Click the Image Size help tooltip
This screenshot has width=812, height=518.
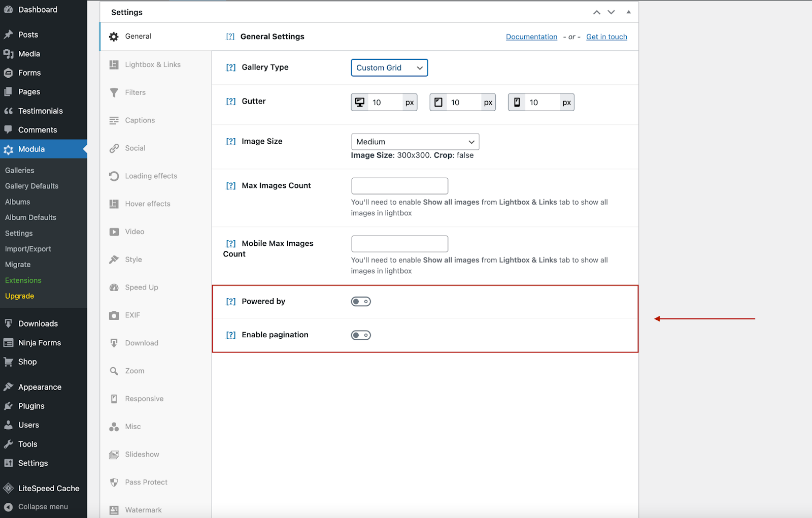231,142
